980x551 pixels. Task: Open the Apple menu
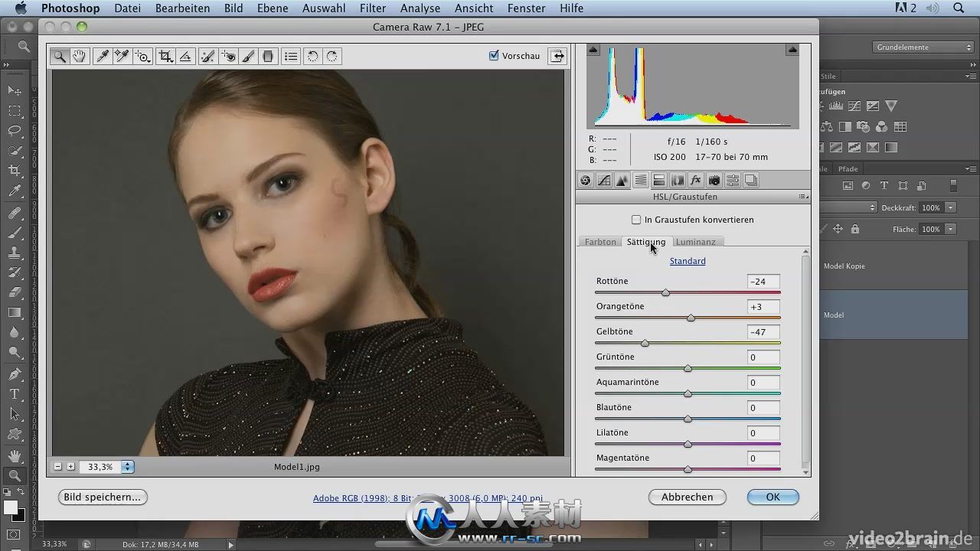(21, 8)
